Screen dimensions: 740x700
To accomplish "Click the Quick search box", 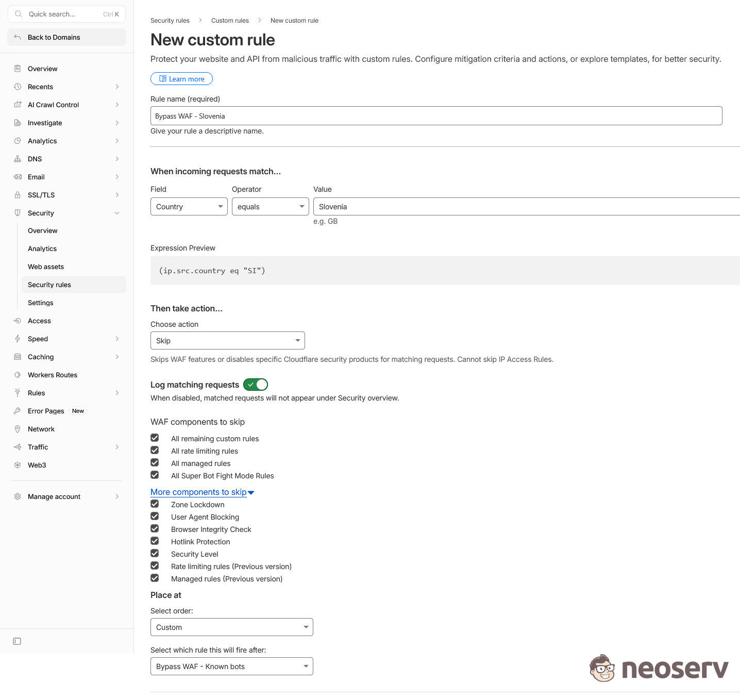I will click(x=67, y=14).
